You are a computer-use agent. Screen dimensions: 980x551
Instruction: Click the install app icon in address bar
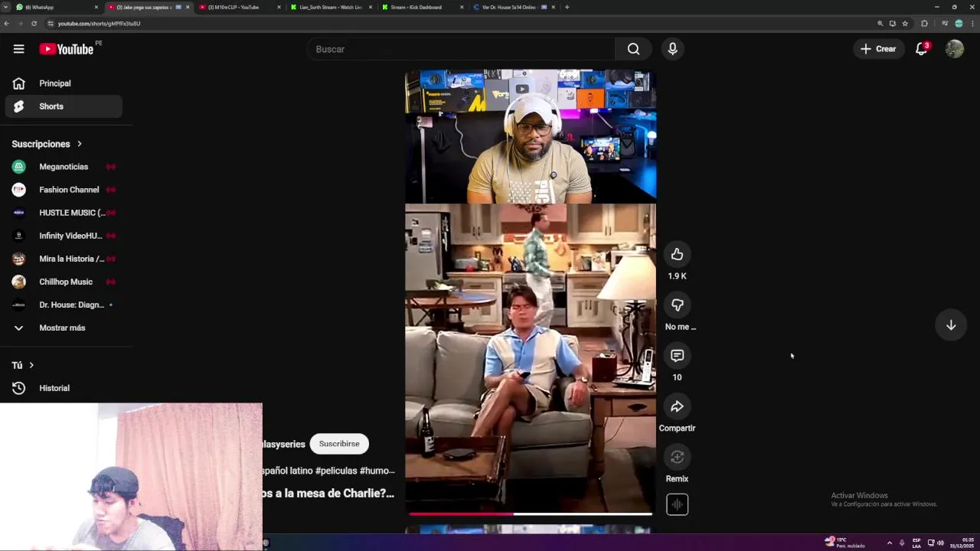pos(892,24)
